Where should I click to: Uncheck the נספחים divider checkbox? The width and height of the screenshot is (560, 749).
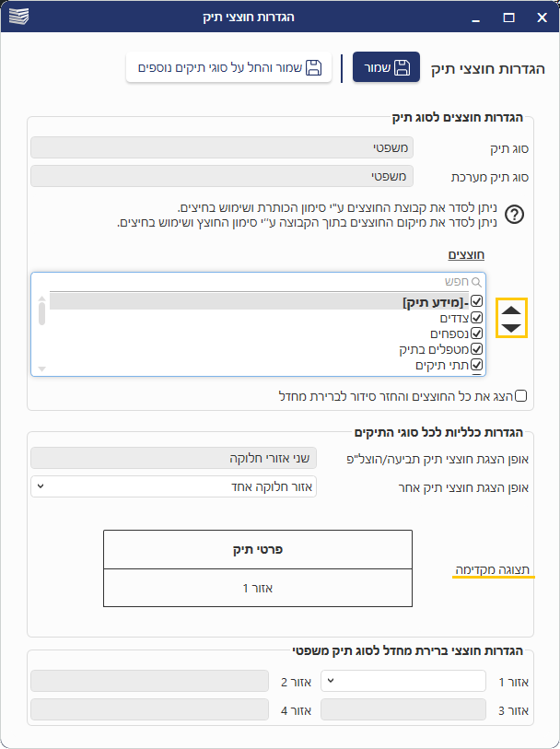pyautogui.click(x=476, y=333)
